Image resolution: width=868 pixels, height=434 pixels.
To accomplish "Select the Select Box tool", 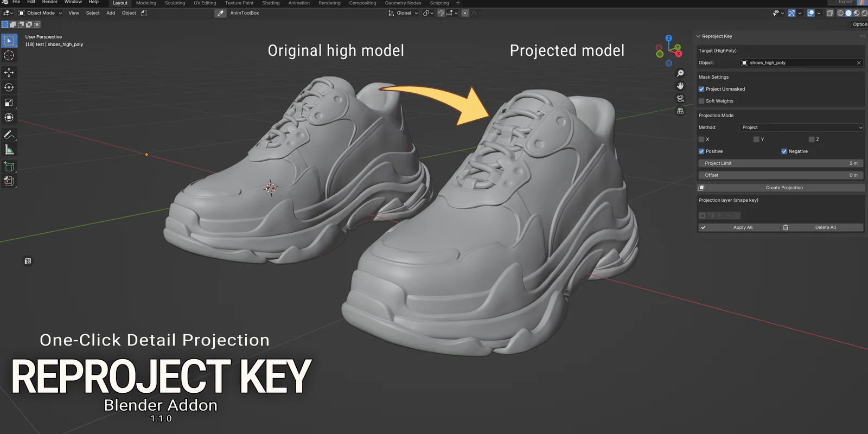I will pos(9,41).
